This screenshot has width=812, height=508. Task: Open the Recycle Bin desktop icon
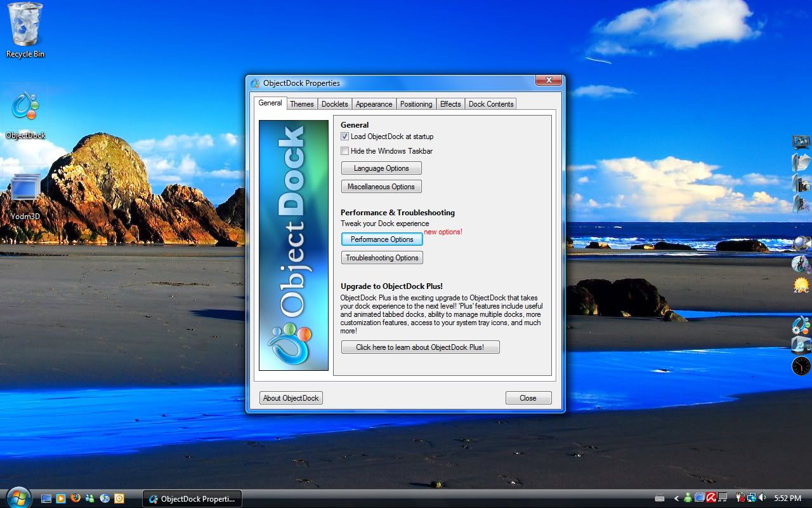coord(25,30)
